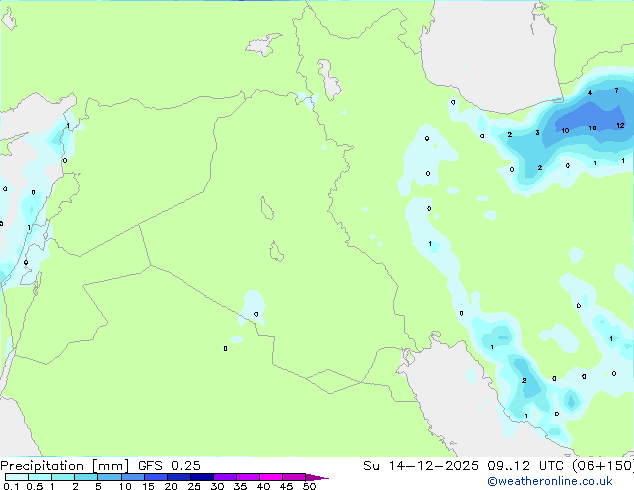Click the "3" precipitation value on map

pyautogui.click(x=537, y=133)
